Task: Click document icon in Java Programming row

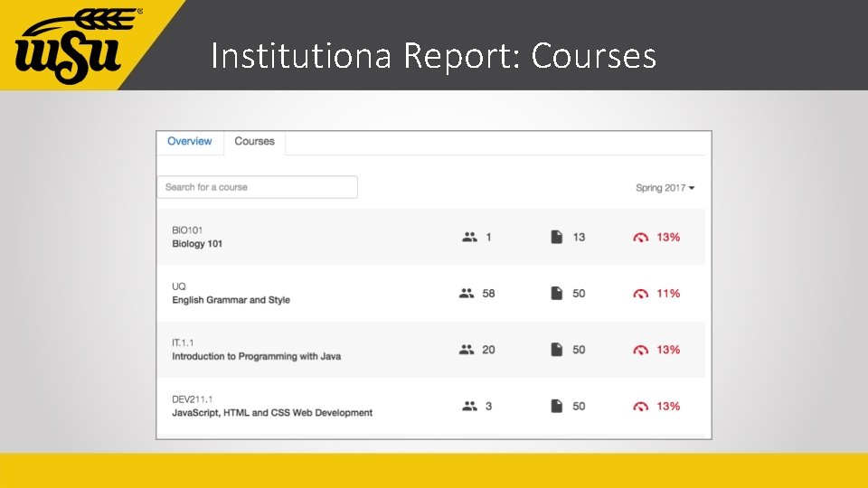Action: 557,350
